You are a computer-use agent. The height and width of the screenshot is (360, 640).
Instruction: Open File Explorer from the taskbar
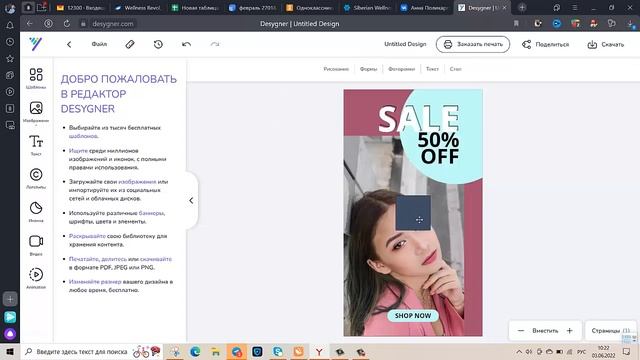[x=216, y=351]
